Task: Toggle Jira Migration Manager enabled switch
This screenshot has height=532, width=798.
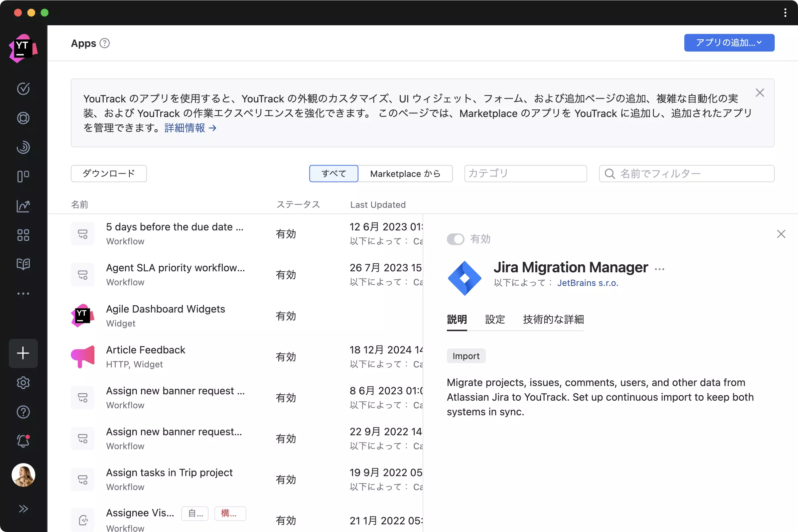Action: 455,239
